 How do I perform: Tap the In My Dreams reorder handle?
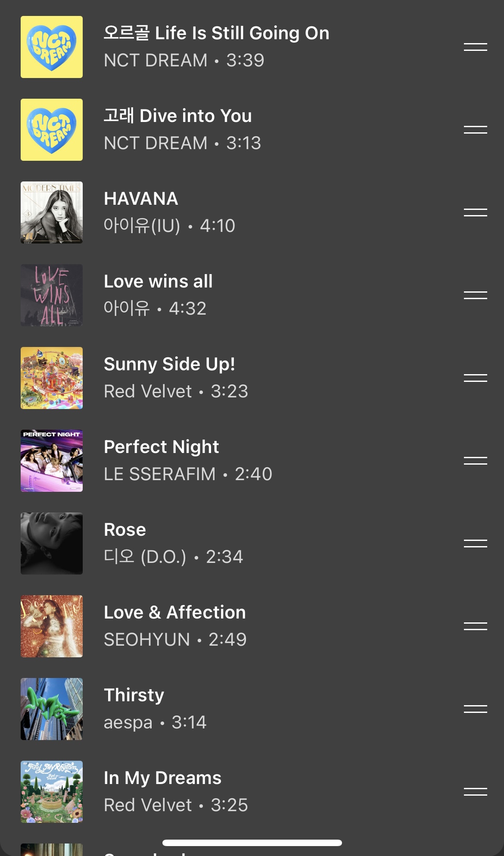(x=475, y=792)
